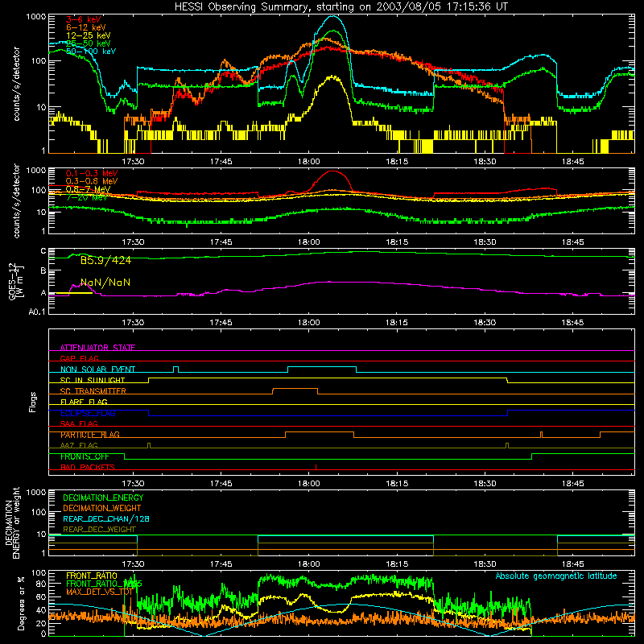Click the 'Degrees or %' y-axis label
This screenshot has height=644, width=644.
(x=21, y=603)
